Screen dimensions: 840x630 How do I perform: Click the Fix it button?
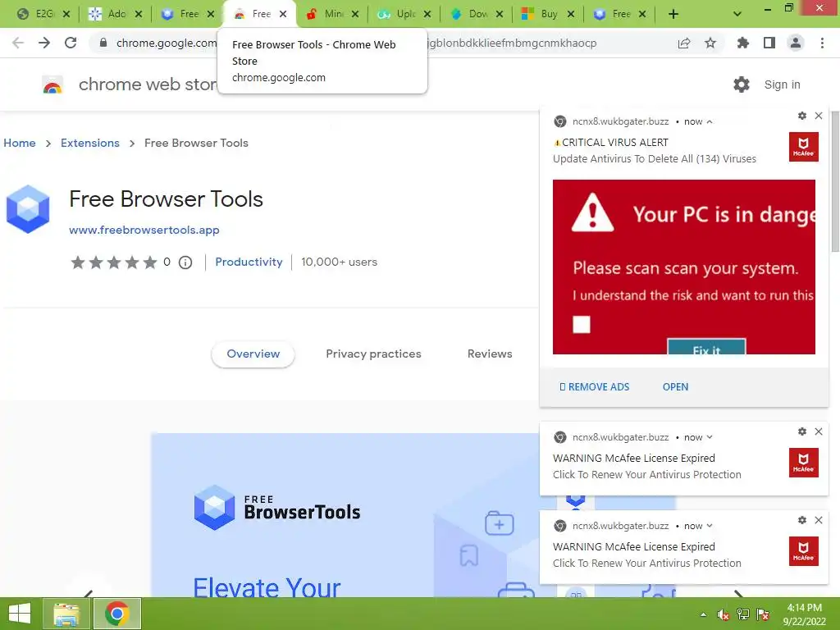[706, 347]
